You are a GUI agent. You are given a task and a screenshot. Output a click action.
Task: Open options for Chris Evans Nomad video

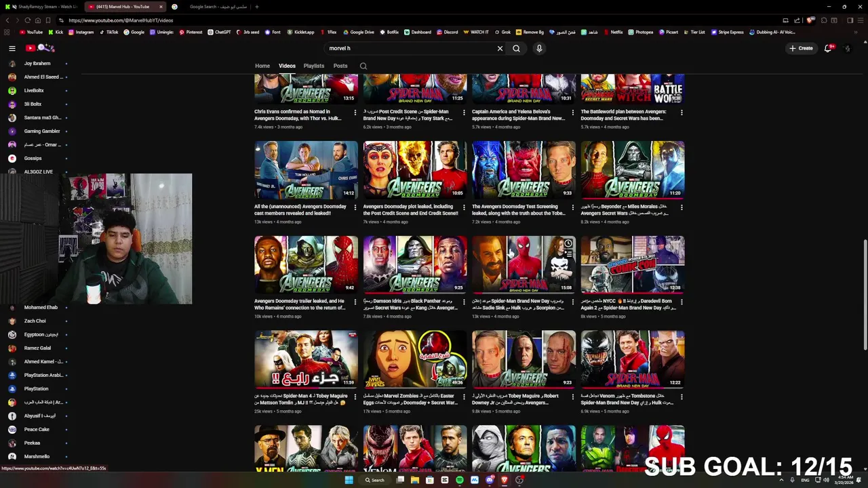355,113
